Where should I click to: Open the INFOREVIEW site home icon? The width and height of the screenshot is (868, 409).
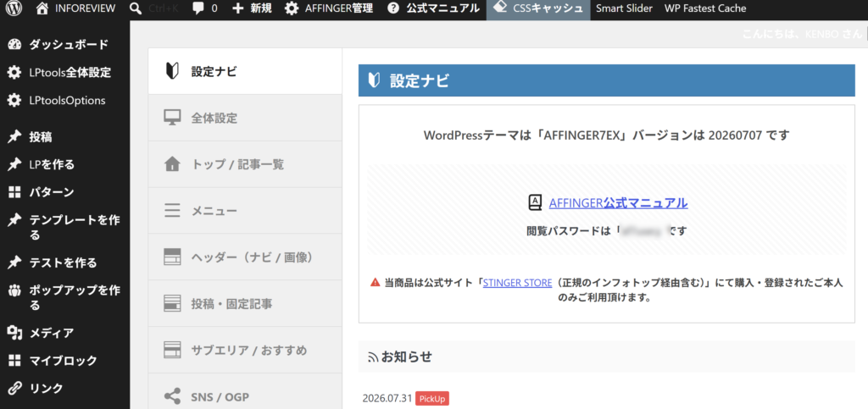(43, 8)
